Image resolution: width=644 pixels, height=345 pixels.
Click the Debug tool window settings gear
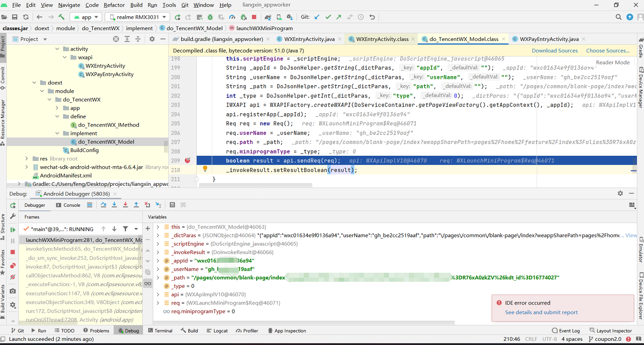click(620, 193)
